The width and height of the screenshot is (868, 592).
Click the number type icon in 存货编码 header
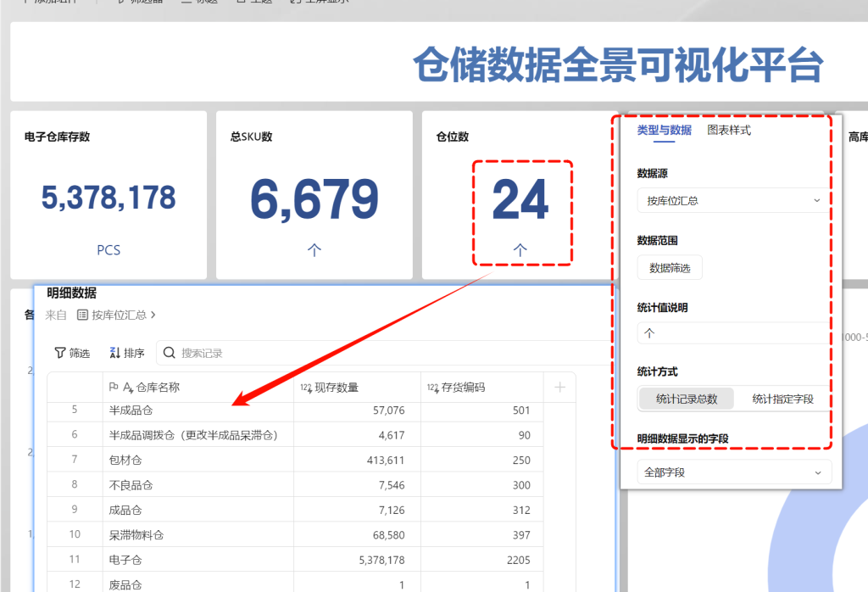click(433, 388)
